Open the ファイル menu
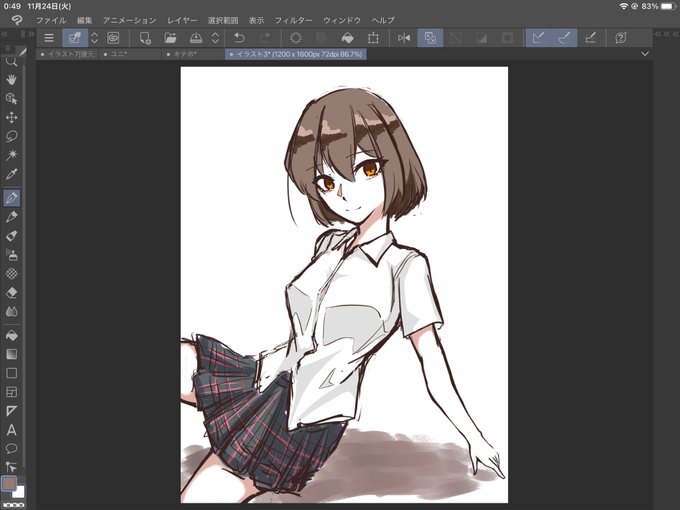This screenshot has width=680, height=510. pyautogui.click(x=51, y=20)
